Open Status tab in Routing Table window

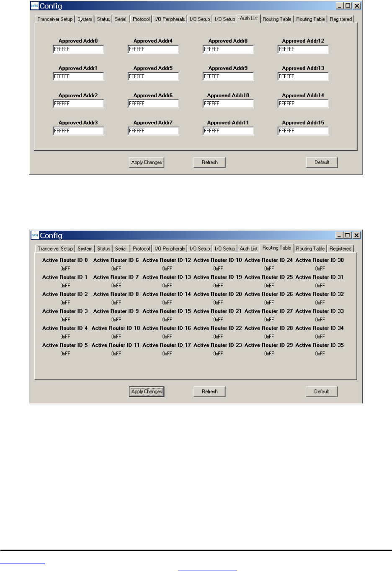(104, 249)
